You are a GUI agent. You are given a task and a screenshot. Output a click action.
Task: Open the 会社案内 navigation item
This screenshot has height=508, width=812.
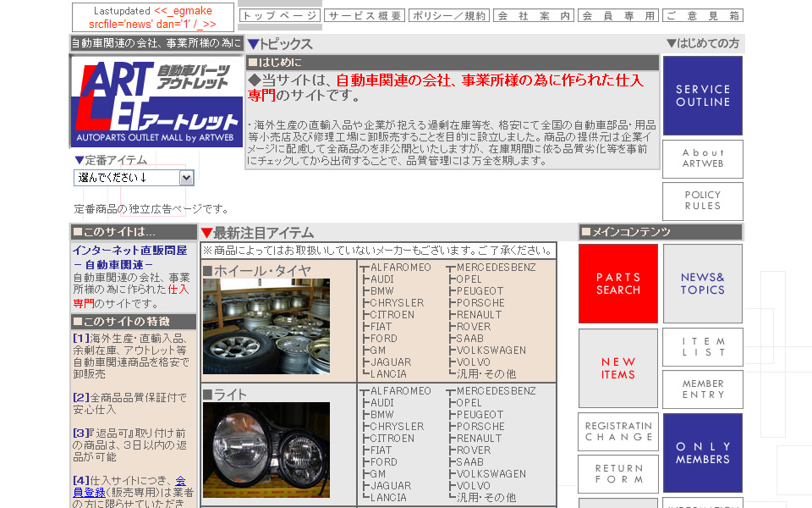534,15
